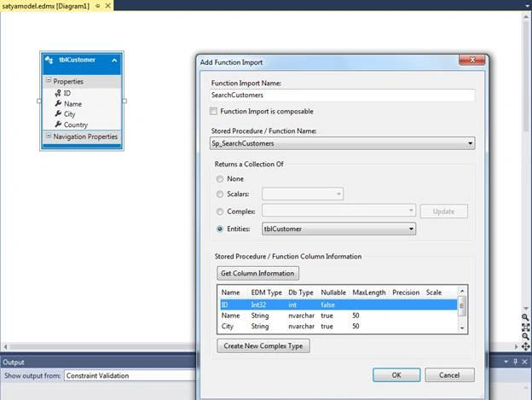Open the document tab list dropdown arrow
Screen dimensions: 532x400
(x=527, y=6)
